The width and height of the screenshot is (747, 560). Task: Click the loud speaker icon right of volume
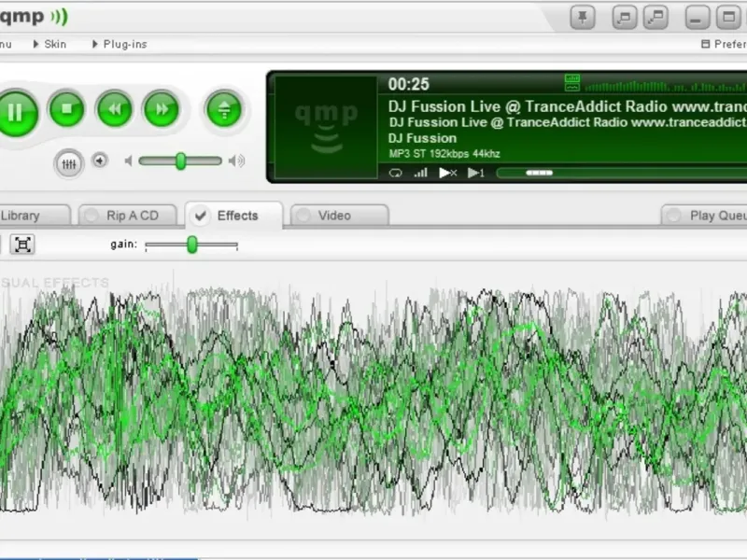click(236, 161)
